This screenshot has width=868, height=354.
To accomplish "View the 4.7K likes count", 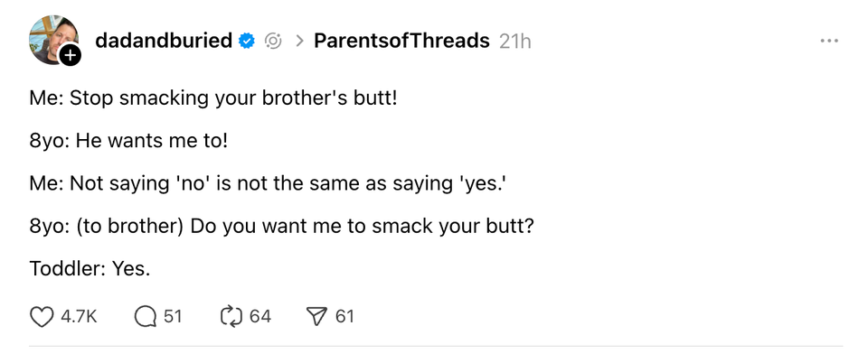I will 79,316.
